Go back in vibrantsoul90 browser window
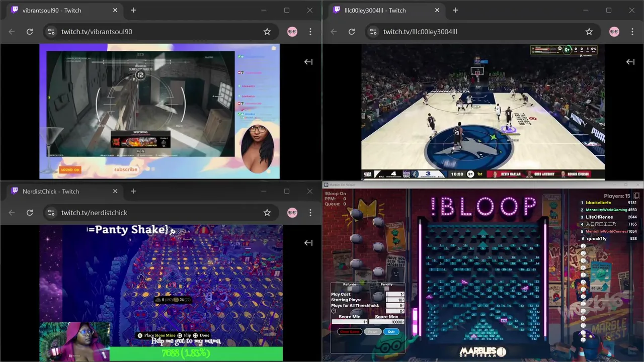 12,32
